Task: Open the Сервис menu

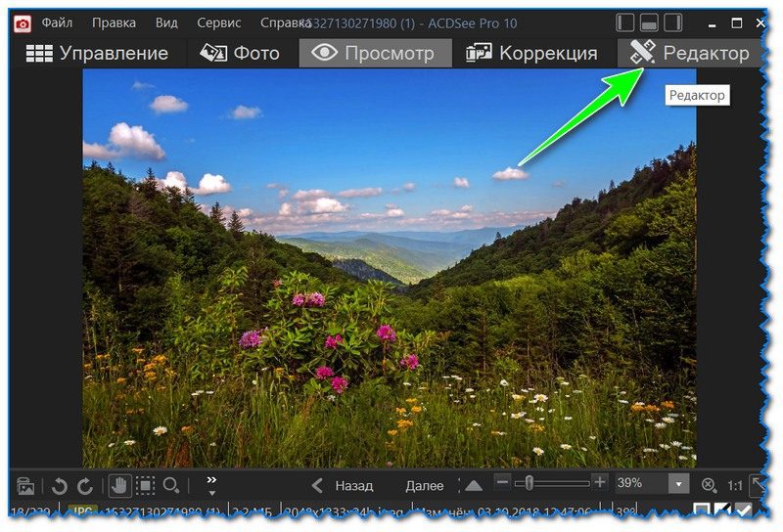Action: pos(219,22)
